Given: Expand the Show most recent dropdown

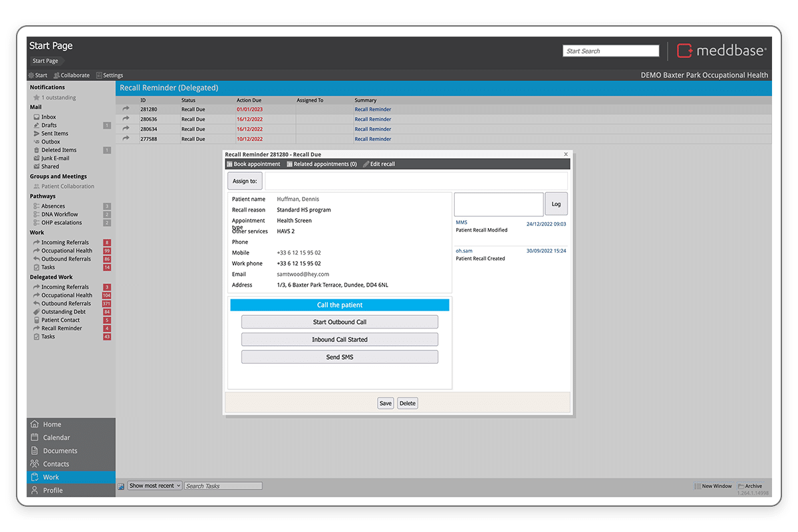Looking at the screenshot, I should (x=154, y=486).
